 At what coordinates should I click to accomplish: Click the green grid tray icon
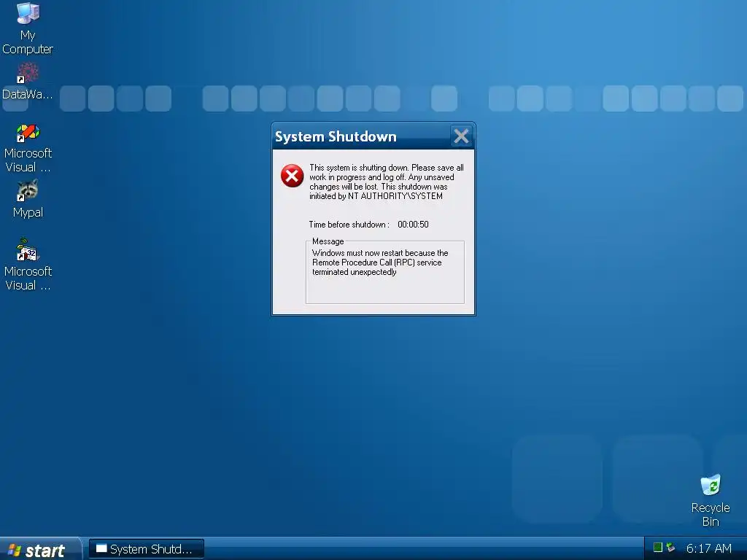[658, 548]
